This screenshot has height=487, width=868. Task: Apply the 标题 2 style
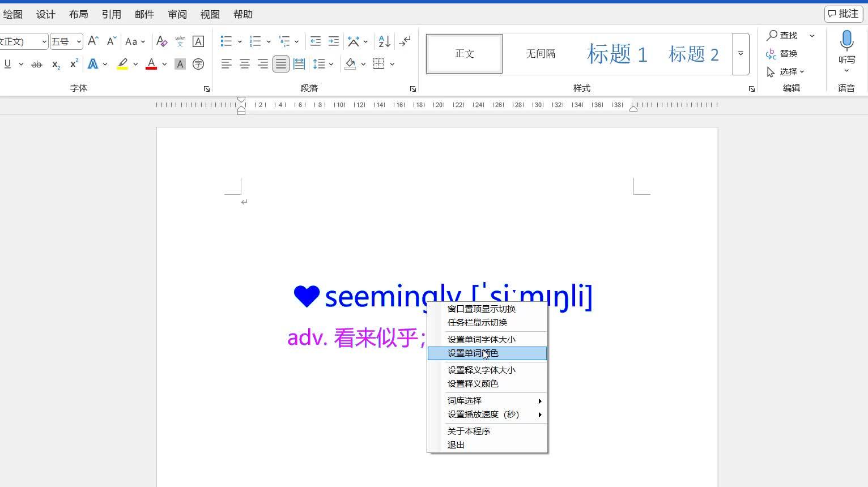[x=693, y=54]
